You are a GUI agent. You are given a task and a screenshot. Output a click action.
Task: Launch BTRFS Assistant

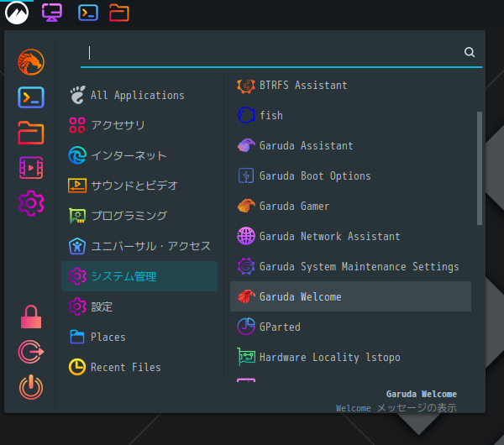pos(350,86)
